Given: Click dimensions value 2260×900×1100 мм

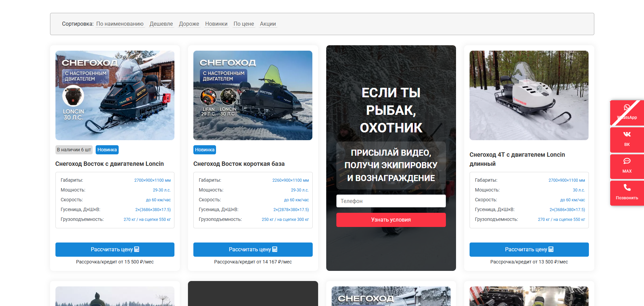Looking at the screenshot, I should tap(290, 180).
